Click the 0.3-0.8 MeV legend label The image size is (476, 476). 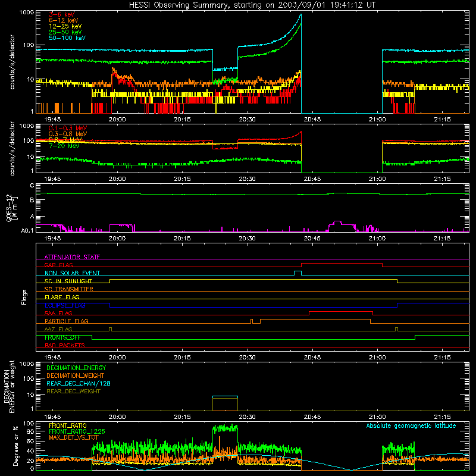click(x=68, y=134)
